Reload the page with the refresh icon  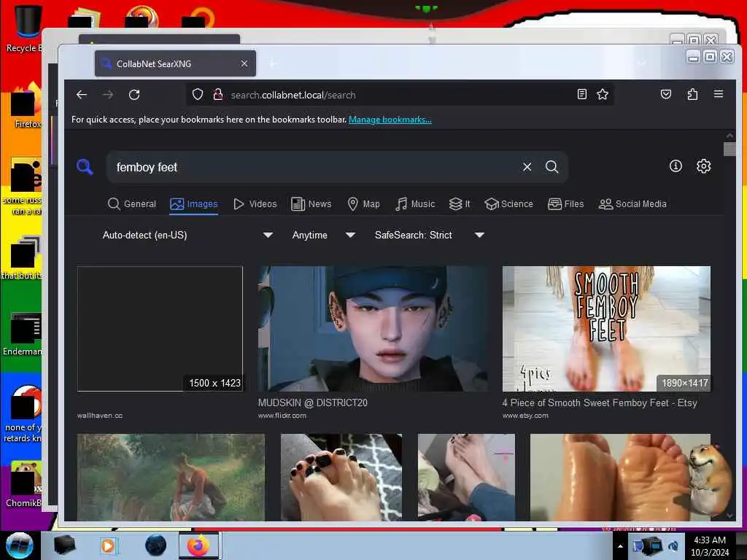click(134, 95)
